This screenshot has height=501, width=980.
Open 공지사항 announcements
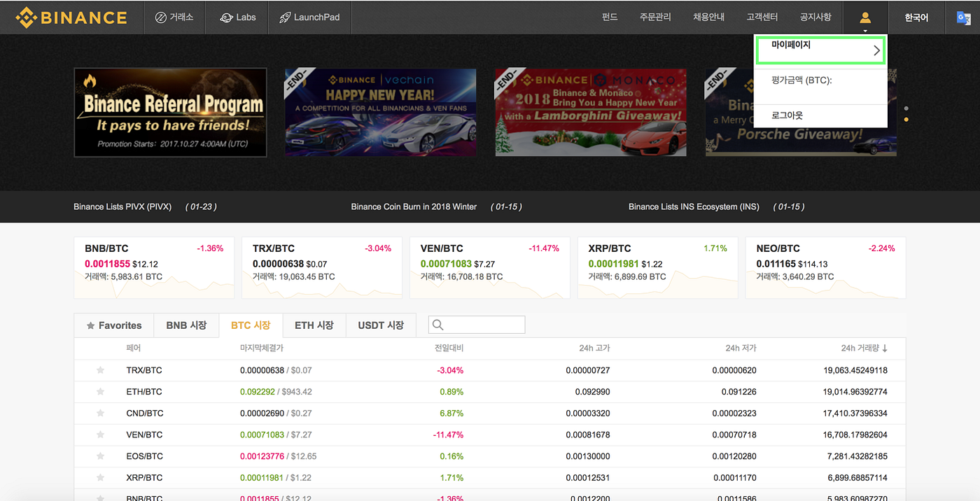(x=815, y=17)
